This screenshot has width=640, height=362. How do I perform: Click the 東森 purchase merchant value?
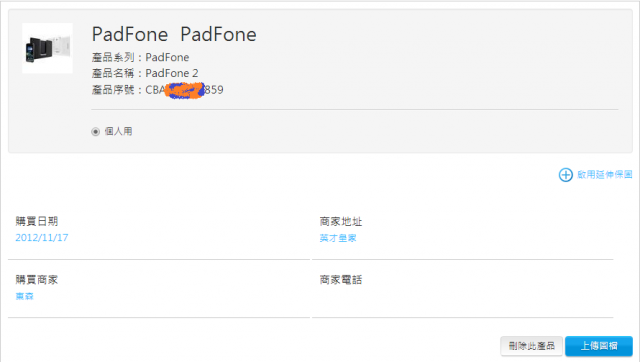pyautogui.click(x=24, y=296)
